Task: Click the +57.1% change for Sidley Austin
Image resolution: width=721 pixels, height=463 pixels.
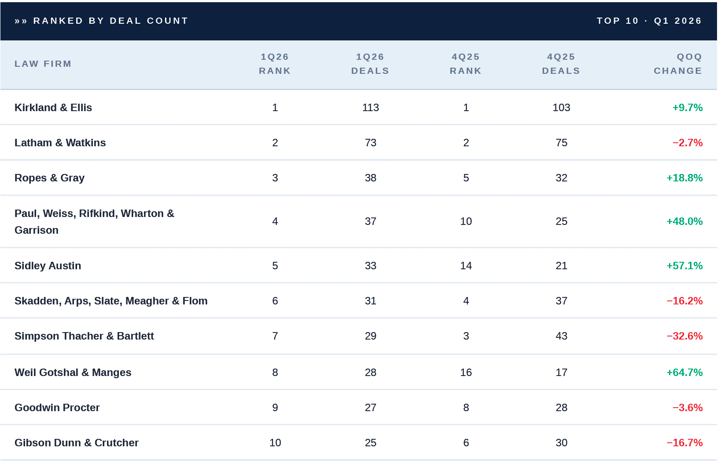Action: (685, 266)
